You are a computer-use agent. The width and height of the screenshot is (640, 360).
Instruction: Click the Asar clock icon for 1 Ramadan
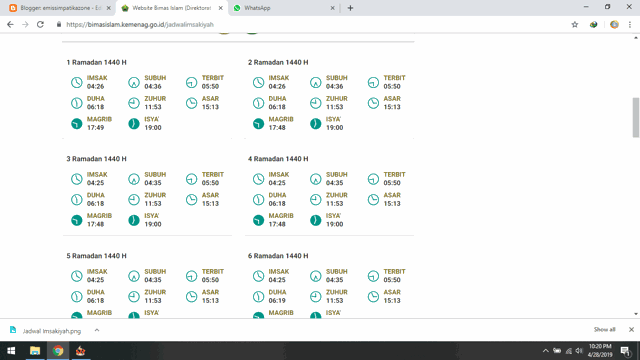pos(191,103)
